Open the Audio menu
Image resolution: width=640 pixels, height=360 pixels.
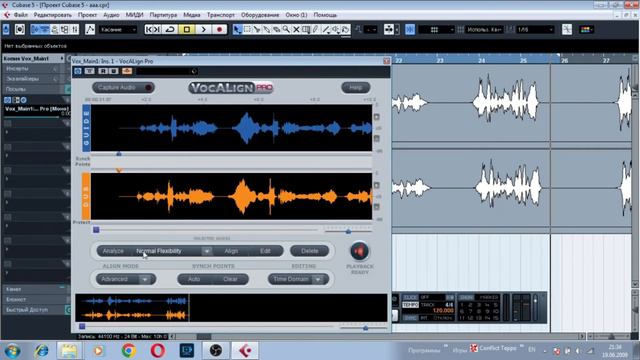[111, 15]
